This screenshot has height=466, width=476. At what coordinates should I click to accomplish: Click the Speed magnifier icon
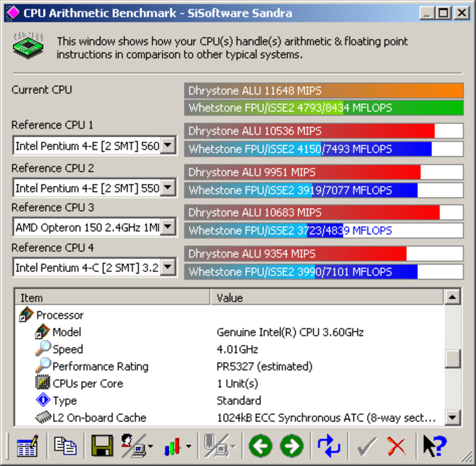[43, 348]
